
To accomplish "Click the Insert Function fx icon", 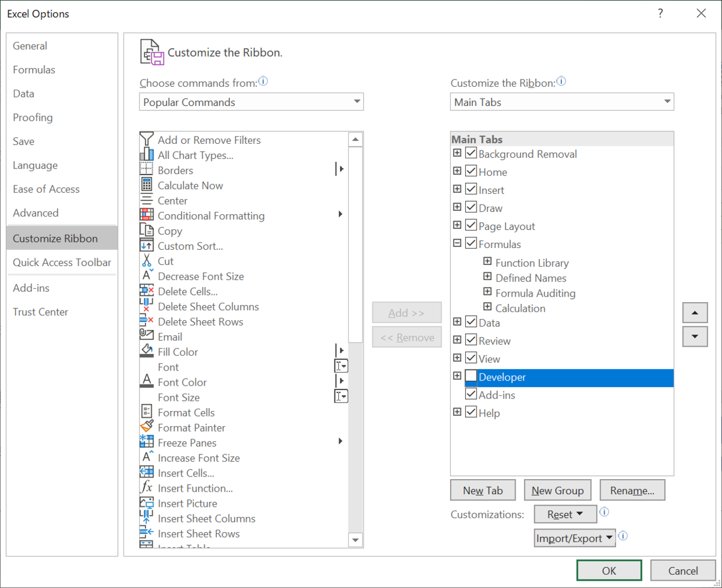I will 147,488.
